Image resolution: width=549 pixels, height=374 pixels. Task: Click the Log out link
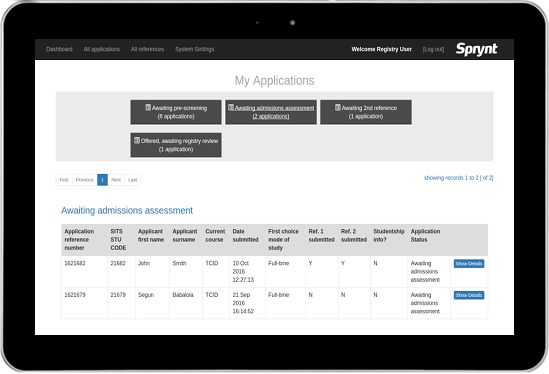pyautogui.click(x=433, y=49)
